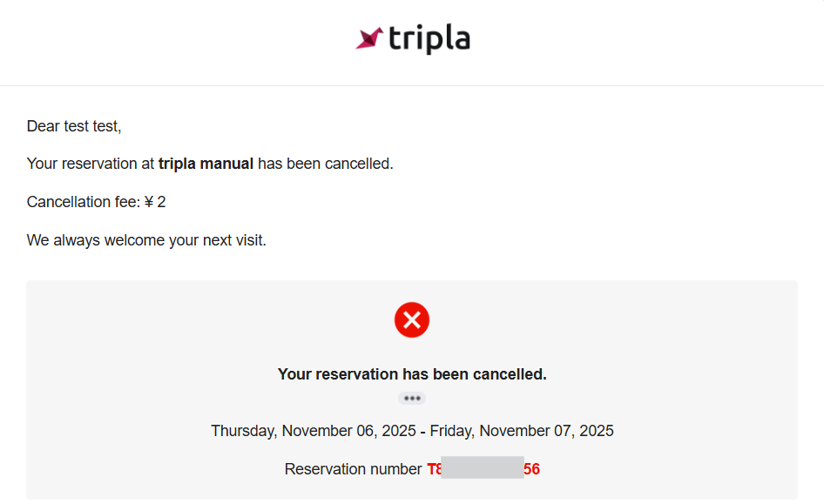Click the bold 'Your reservation has been cancelled.' heading

point(412,374)
